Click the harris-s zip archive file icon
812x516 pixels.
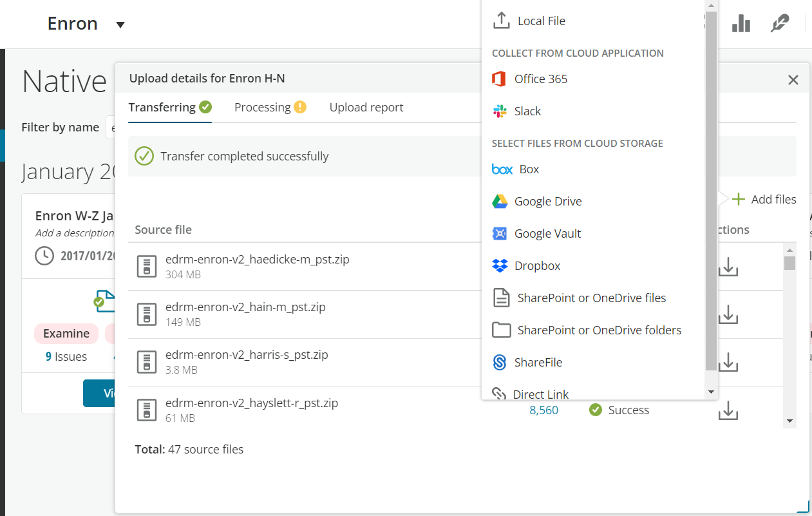147,362
